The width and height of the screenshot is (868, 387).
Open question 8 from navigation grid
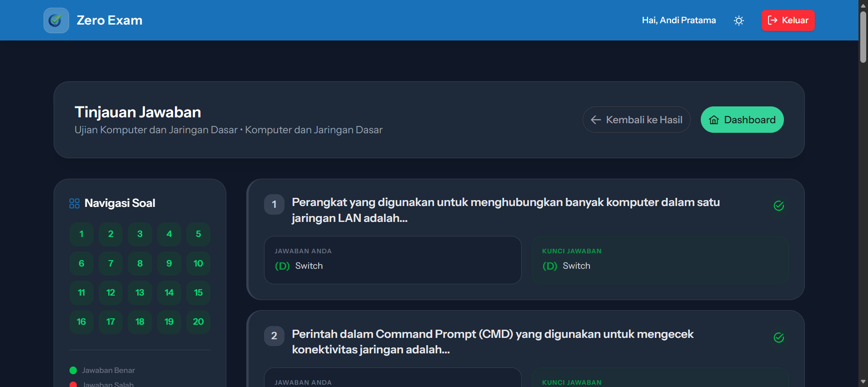click(140, 263)
